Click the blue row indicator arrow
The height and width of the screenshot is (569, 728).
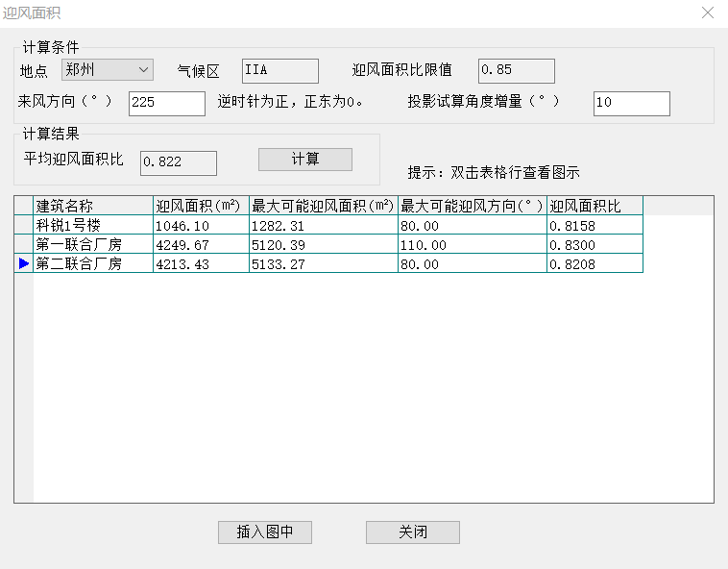[x=24, y=263]
